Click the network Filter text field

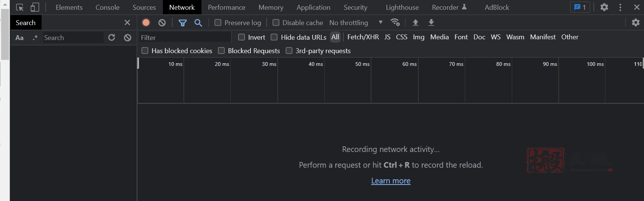pos(185,37)
